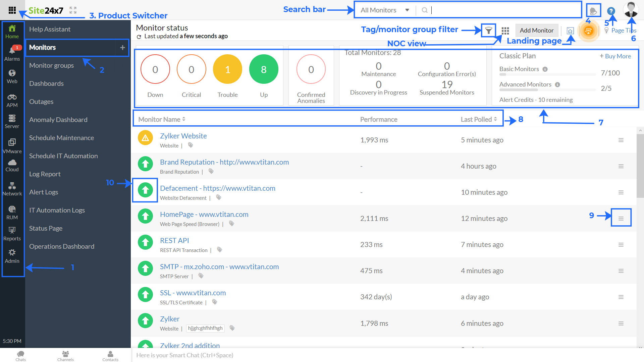Open the Admin gear icon
This screenshot has width=644, height=362.
click(x=12, y=253)
